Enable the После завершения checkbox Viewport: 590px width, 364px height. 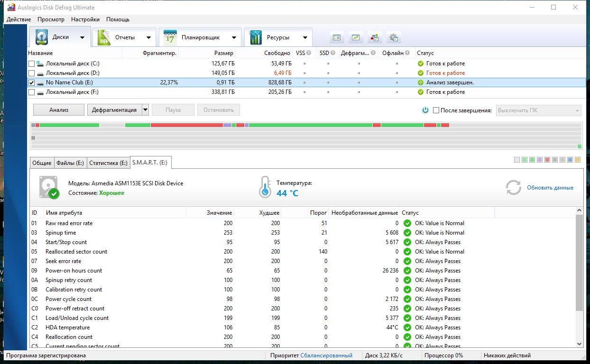tap(436, 110)
